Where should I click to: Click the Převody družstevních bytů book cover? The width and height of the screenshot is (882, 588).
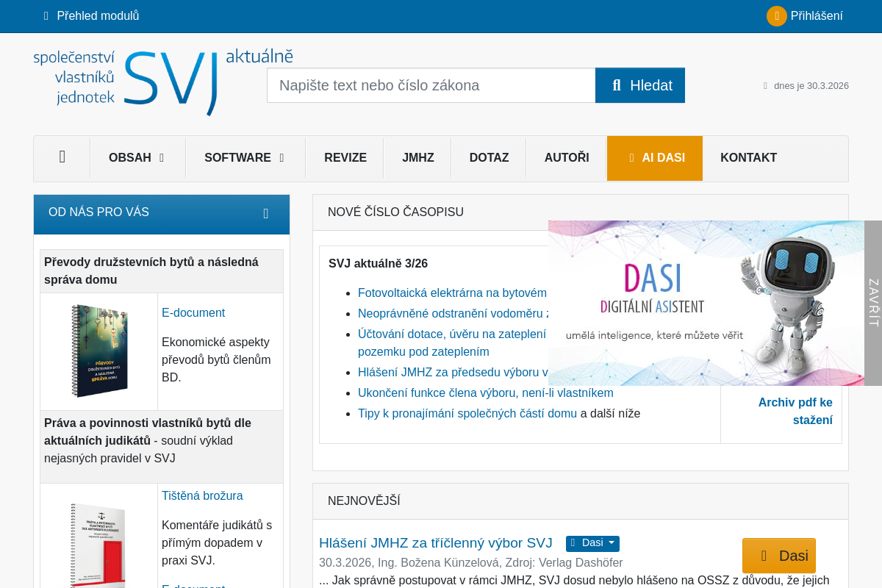(x=99, y=351)
